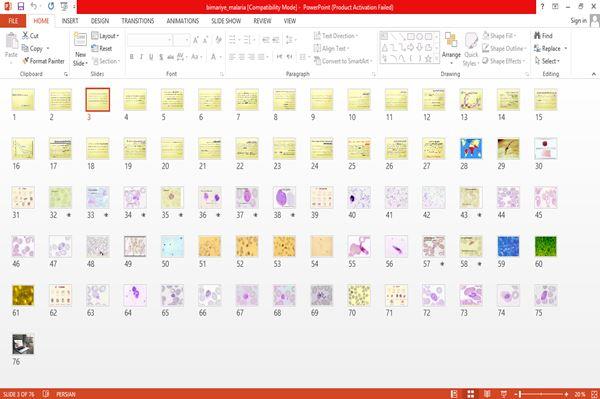The image size is (600, 399).
Task: Select slide 28 thumbnail with the world map
Action: point(471,148)
